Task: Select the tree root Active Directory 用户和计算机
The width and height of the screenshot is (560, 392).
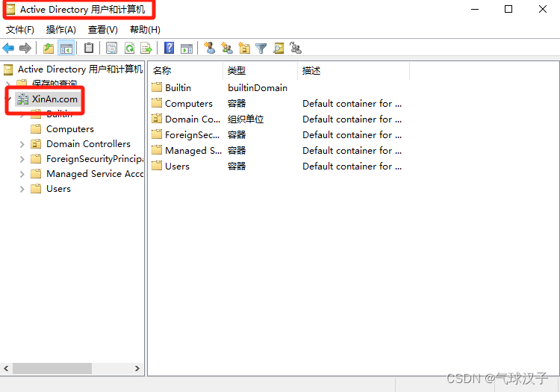Action: click(x=81, y=69)
